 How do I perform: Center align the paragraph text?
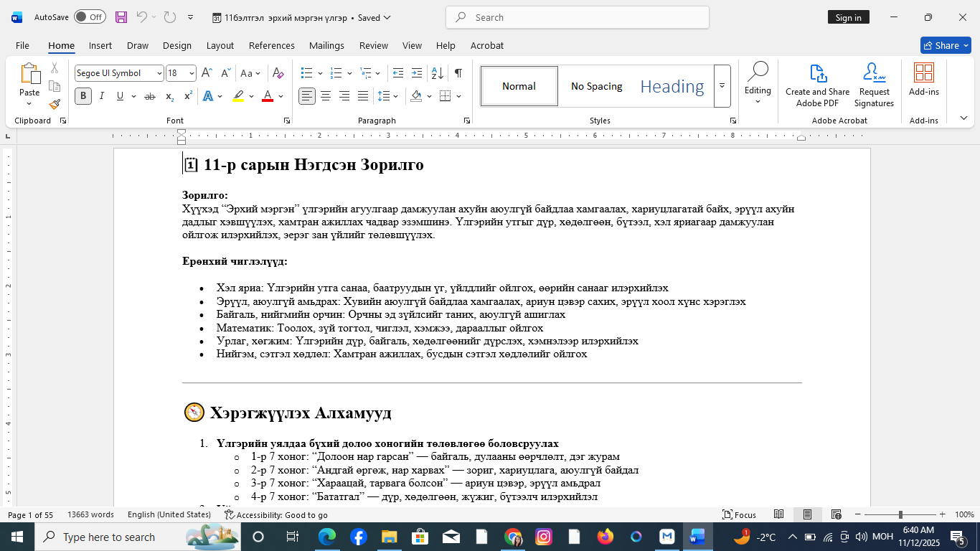(326, 96)
